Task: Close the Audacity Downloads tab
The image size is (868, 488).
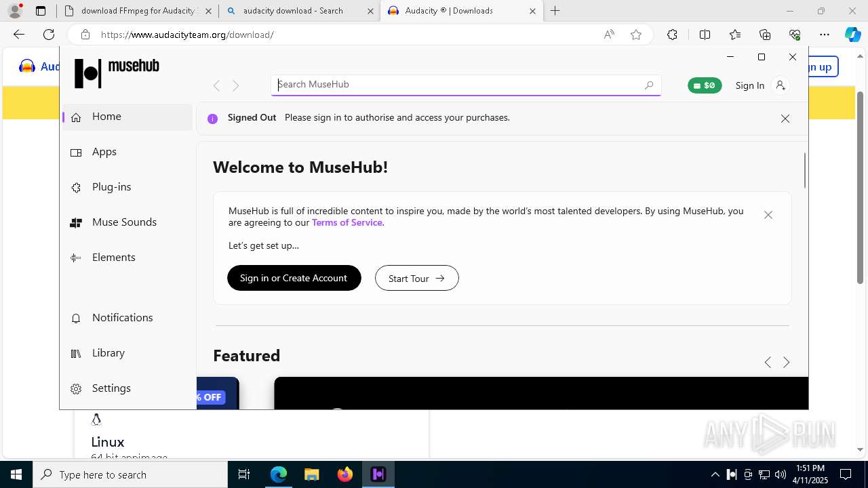Action: coord(532,11)
